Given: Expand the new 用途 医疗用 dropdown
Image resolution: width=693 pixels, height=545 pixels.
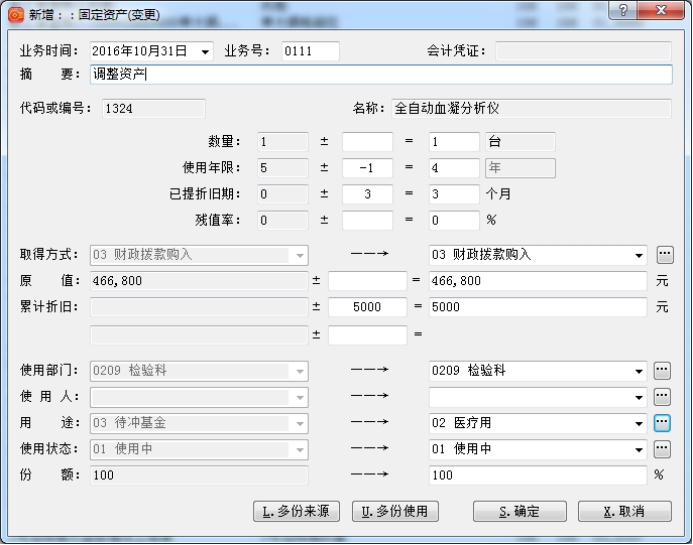Looking at the screenshot, I should pyautogui.click(x=639, y=423).
